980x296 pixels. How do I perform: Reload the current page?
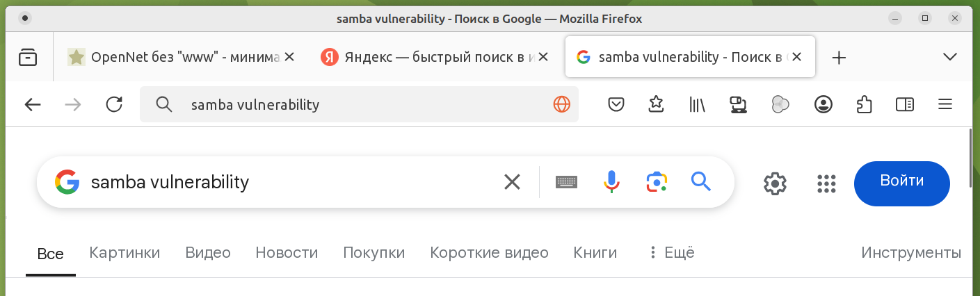click(x=114, y=105)
